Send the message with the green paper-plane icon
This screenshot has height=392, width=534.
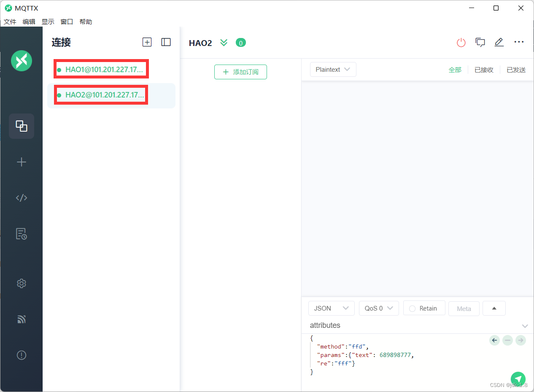518,379
